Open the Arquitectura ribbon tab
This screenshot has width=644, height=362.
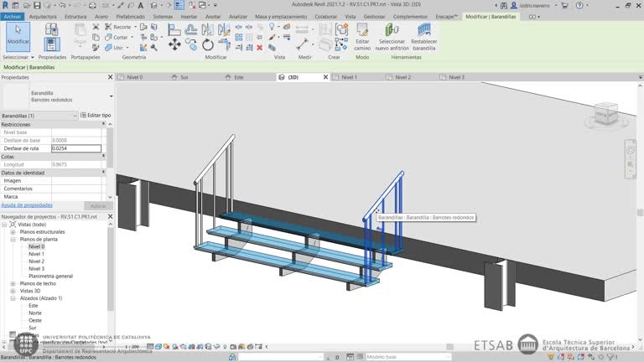[43, 16]
